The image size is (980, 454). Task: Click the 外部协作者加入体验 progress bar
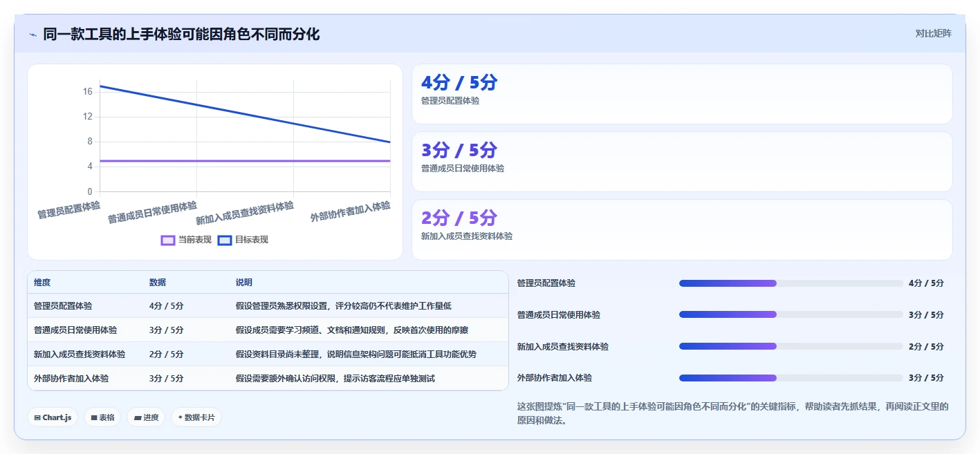click(x=791, y=378)
